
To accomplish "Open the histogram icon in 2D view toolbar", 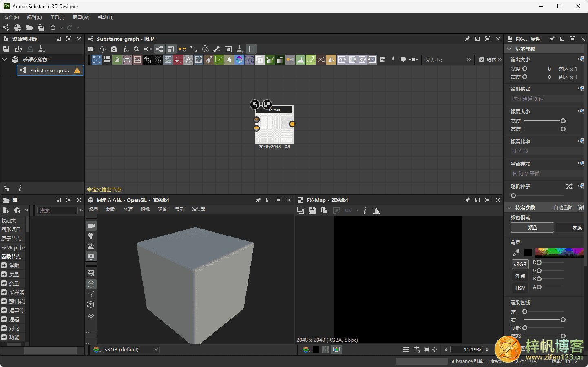I will click(376, 210).
